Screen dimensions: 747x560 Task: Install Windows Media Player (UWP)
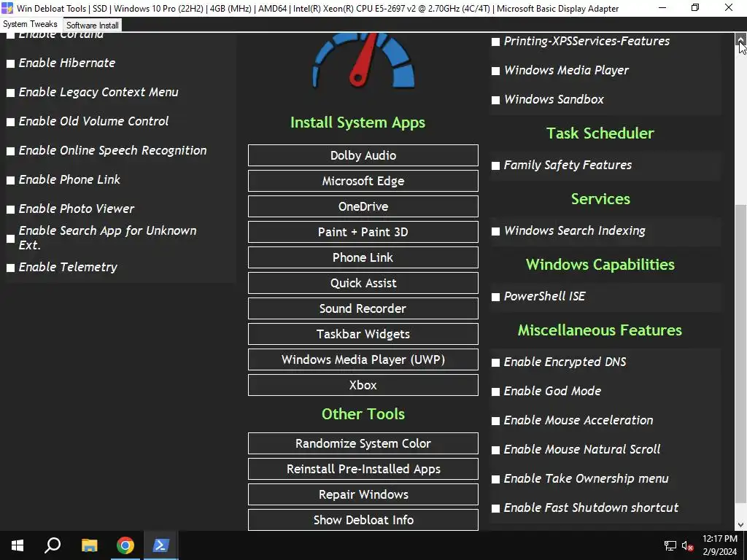[363, 359]
